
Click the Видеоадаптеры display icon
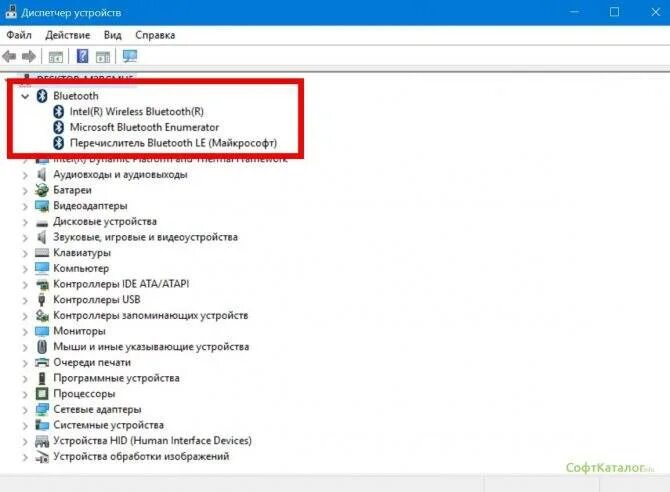click(x=42, y=206)
